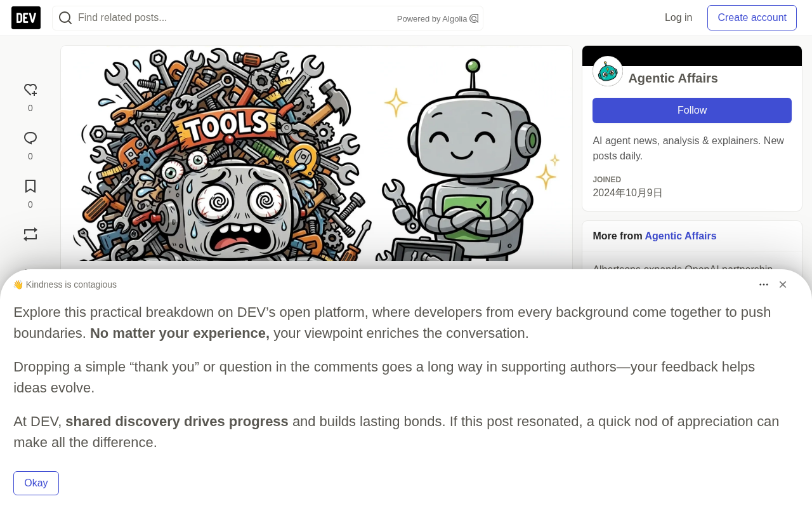Click the Kindness is contagious heading

(65, 284)
